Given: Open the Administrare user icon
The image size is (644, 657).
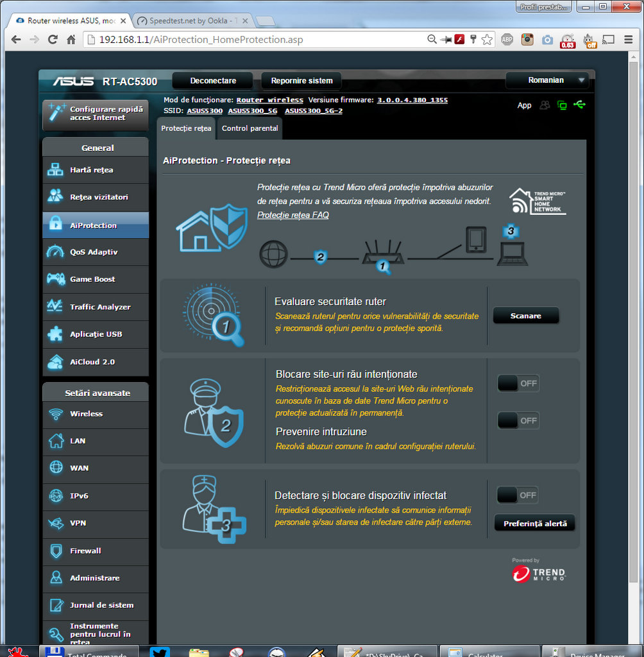Looking at the screenshot, I should (x=56, y=577).
